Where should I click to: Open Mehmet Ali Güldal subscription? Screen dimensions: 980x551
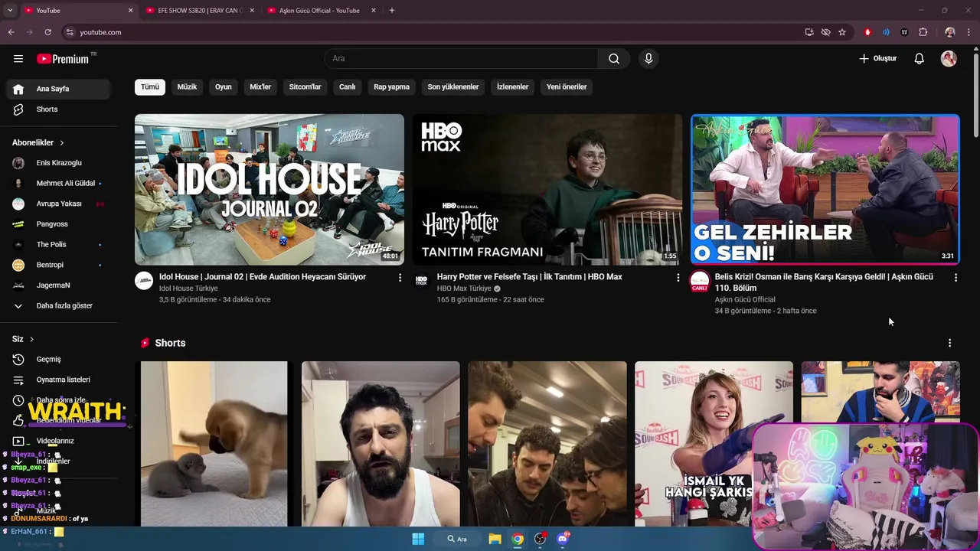[59, 184]
